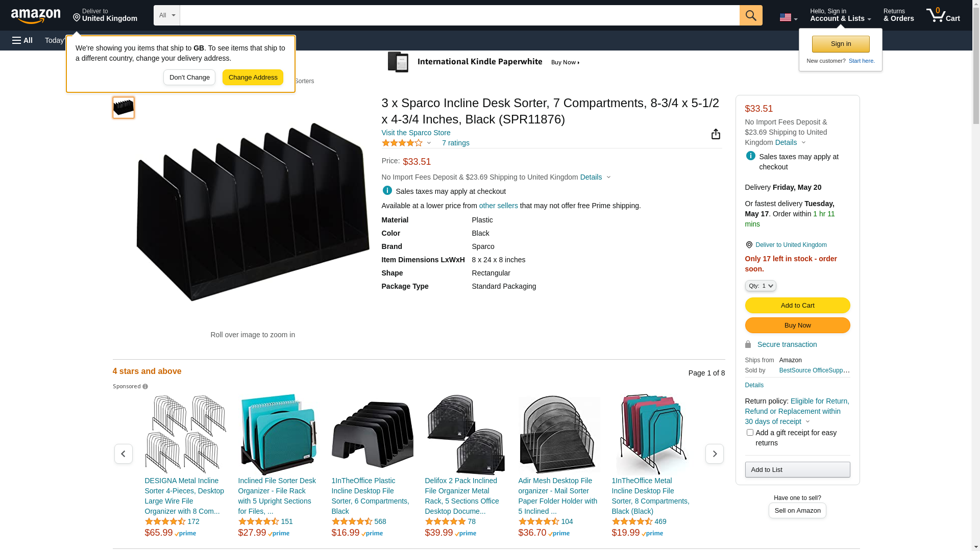The height and width of the screenshot is (551, 980).
Task: Show next carousel page arrow
Action: point(714,454)
